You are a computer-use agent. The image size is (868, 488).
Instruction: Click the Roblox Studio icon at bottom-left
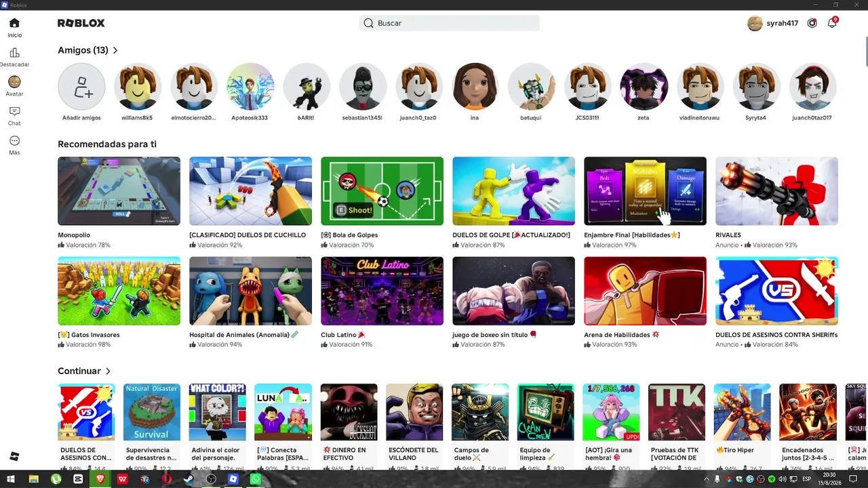(14, 457)
